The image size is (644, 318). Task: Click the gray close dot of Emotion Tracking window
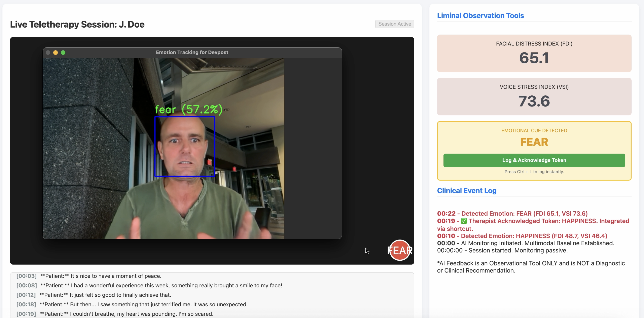point(48,53)
